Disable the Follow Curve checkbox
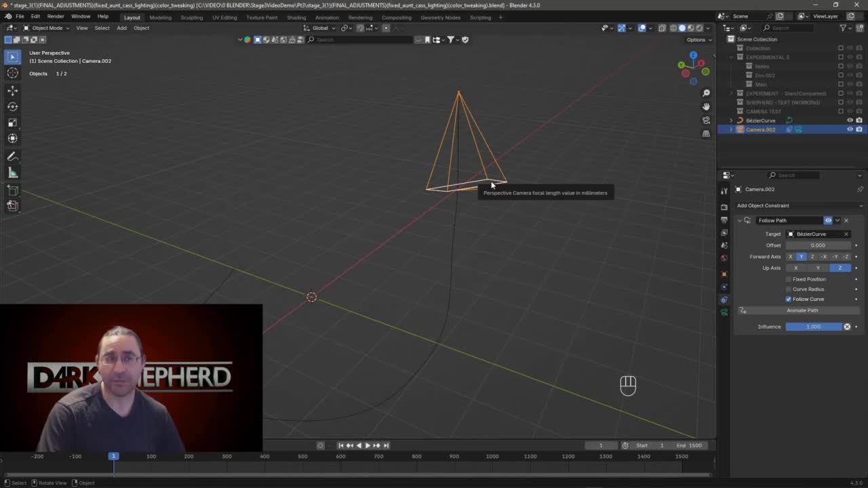 pos(789,299)
